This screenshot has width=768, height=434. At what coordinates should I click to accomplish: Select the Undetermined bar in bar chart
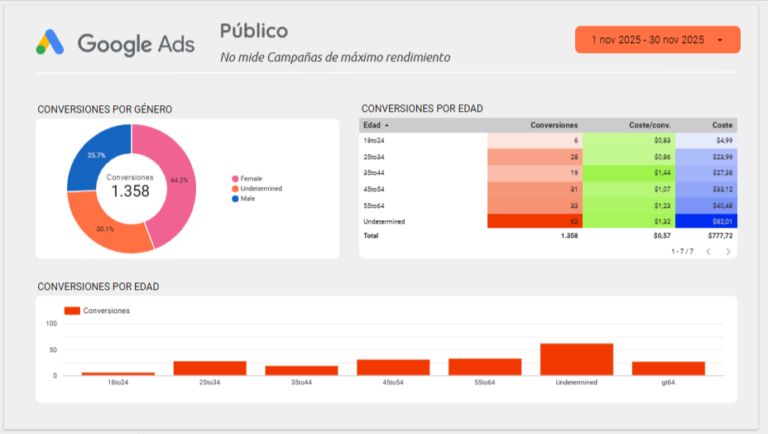pyautogui.click(x=576, y=359)
